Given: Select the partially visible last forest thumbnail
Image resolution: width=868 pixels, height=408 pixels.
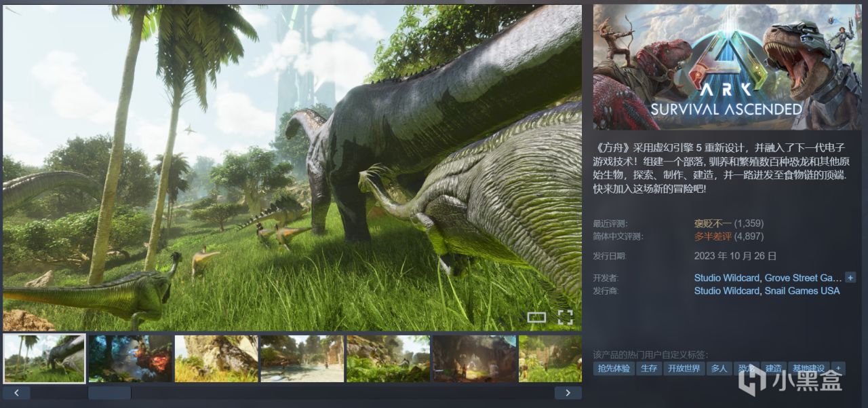Looking at the screenshot, I should pos(550,358).
